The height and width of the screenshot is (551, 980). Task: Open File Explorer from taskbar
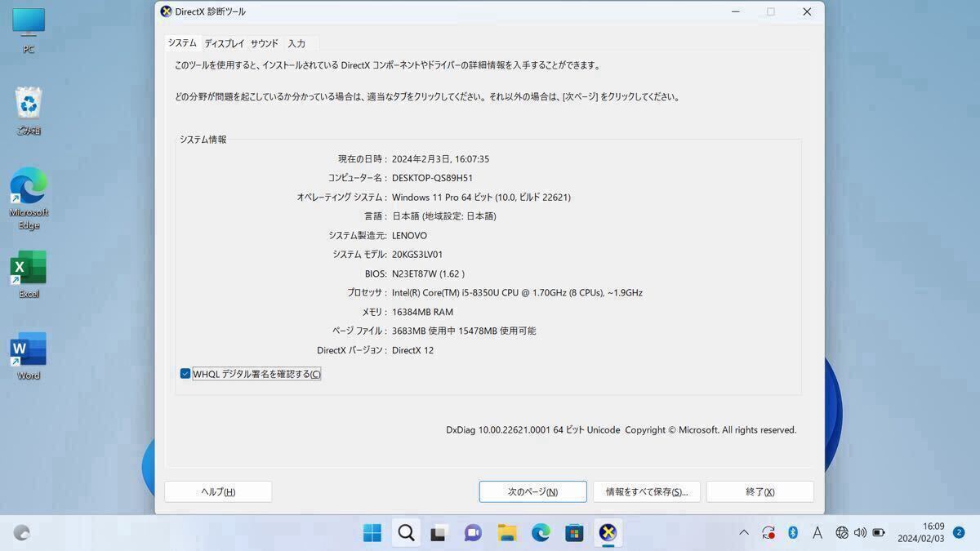[507, 533]
